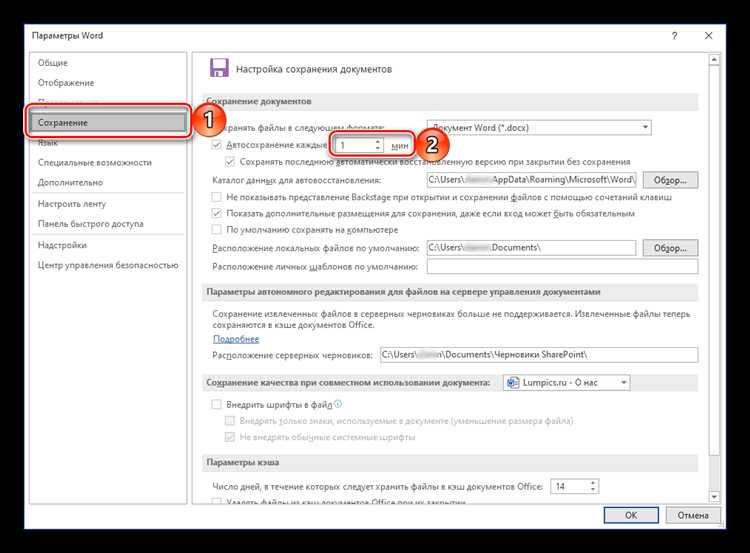Open the Дополнительно category
The width and height of the screenshot is (750, 553).
(70, 182)
